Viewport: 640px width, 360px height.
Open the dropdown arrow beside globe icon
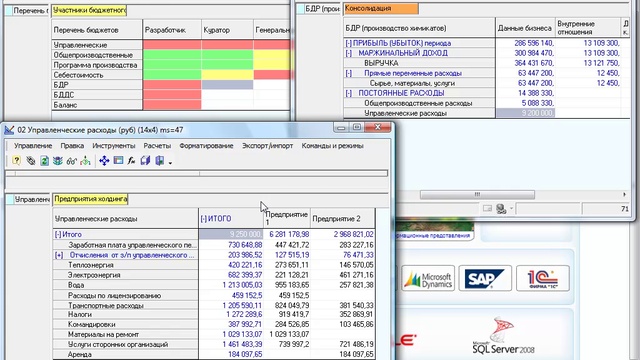point(511,209)
